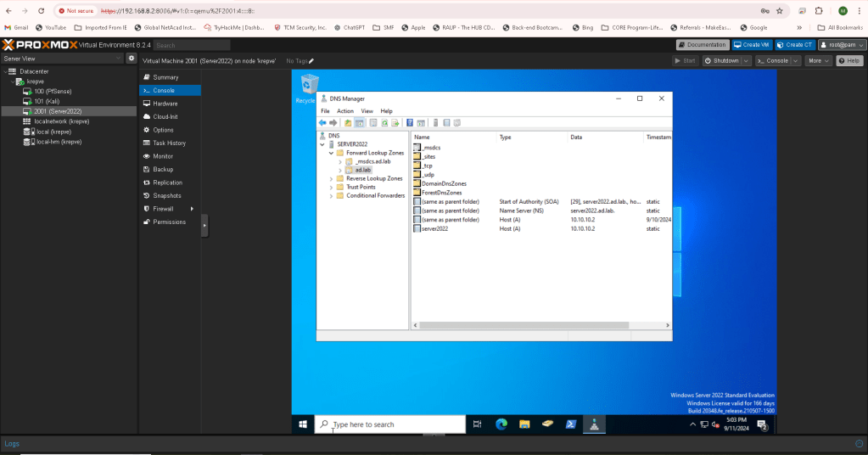Viewport: 868px width, 455px height.
Task: Collapse the Forward Lookup Zones node
Action: point(330,152)
